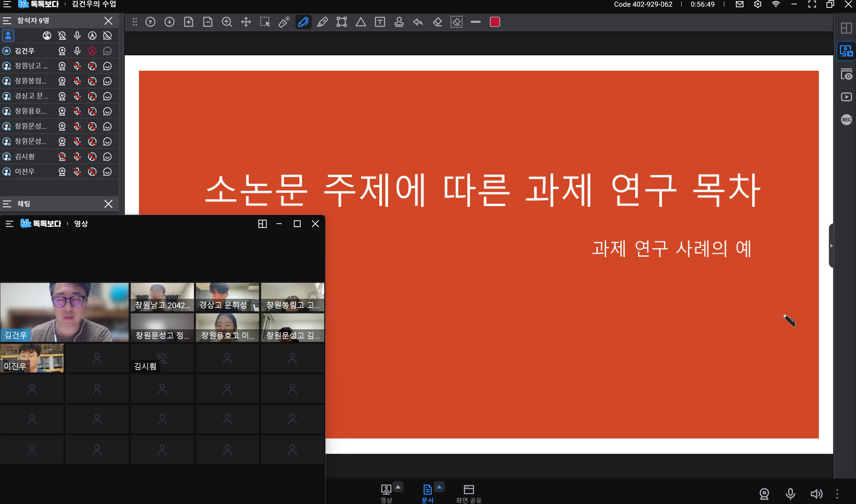Select the eraser tool in toolbar
Screen dimensions: 856x504
437,22
